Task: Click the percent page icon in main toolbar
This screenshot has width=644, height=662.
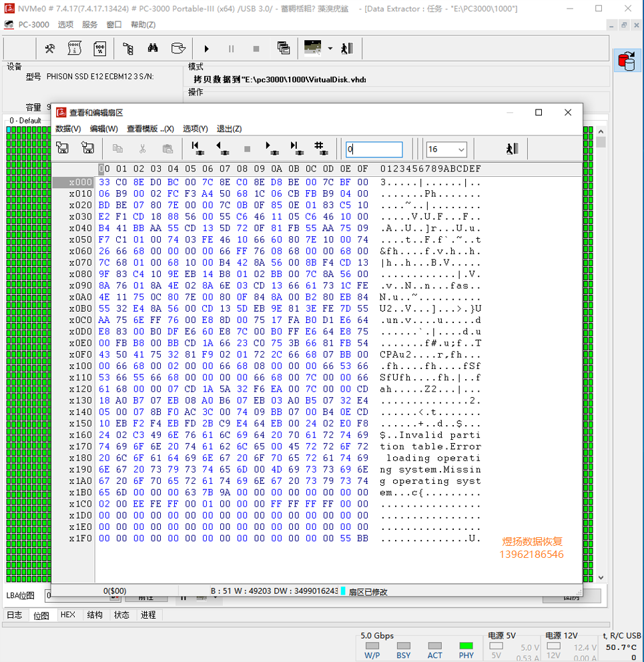Action: pos(100,49)
